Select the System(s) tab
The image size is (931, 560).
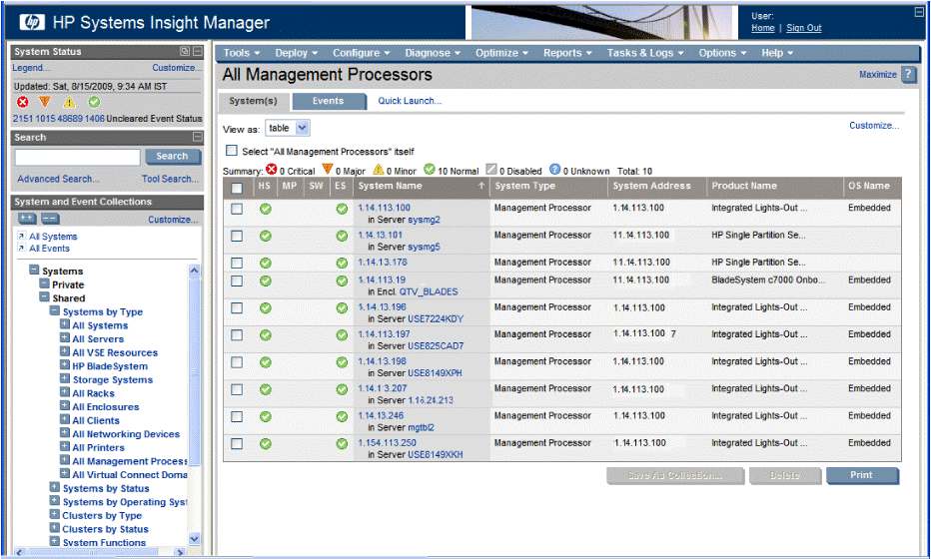253,101
